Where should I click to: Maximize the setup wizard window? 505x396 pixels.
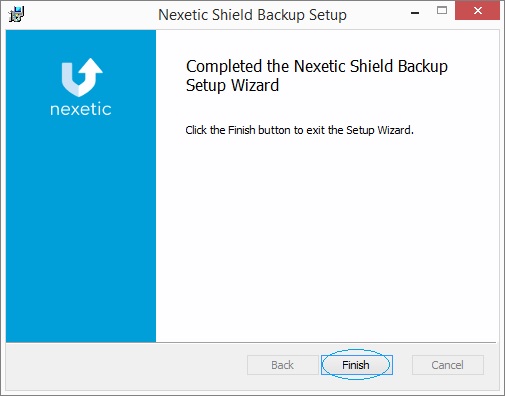click(x=442, y=11)
